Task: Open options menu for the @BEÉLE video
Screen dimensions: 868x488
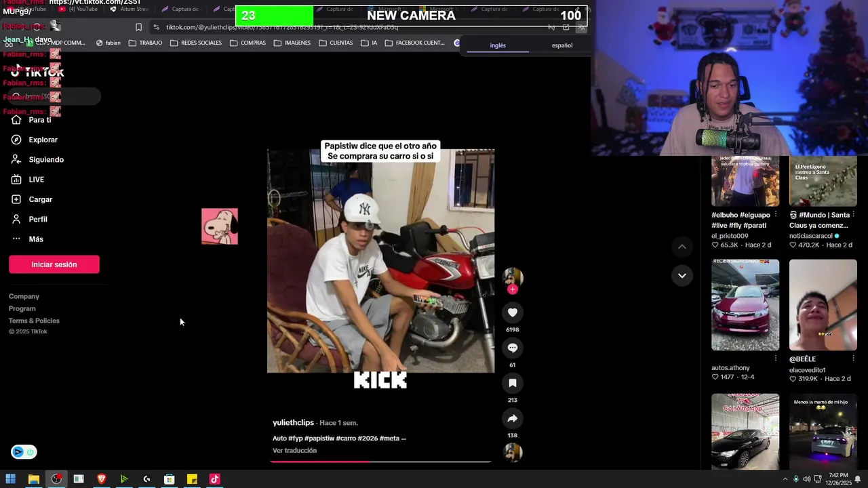Action: tap(854, 359)
